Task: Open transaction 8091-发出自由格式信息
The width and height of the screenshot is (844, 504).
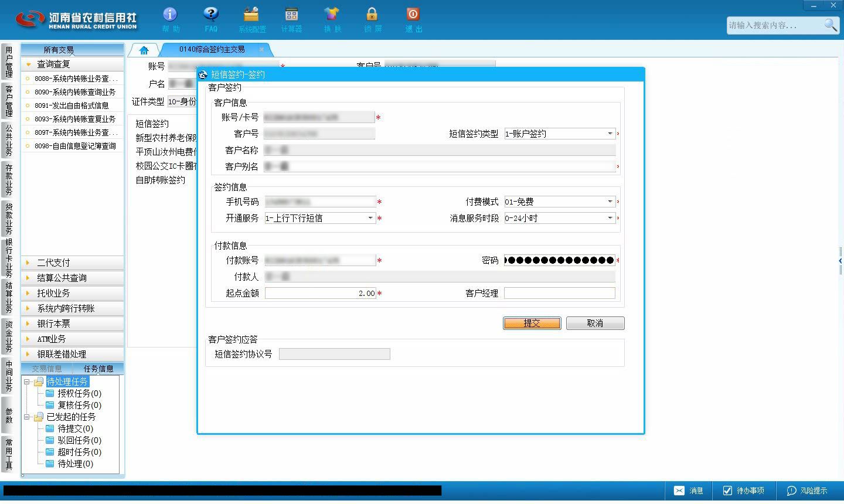Action: pyautogui.click(x=72, y=105)
